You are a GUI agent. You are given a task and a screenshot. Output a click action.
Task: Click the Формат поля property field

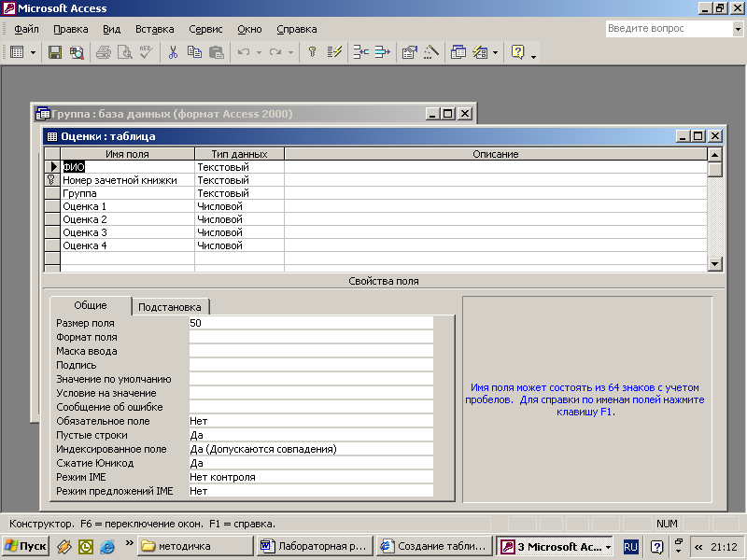311,337
